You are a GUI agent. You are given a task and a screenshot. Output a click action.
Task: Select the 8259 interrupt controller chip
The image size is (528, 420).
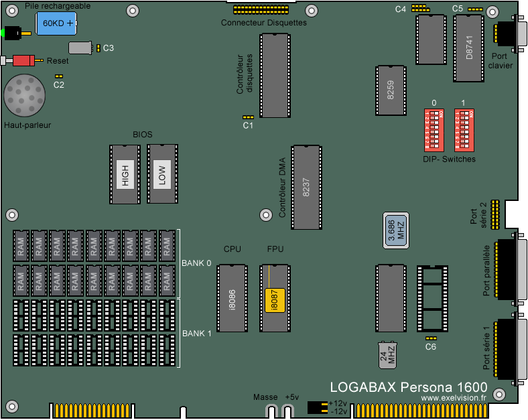pyautogui.click(x=391, y=90)
